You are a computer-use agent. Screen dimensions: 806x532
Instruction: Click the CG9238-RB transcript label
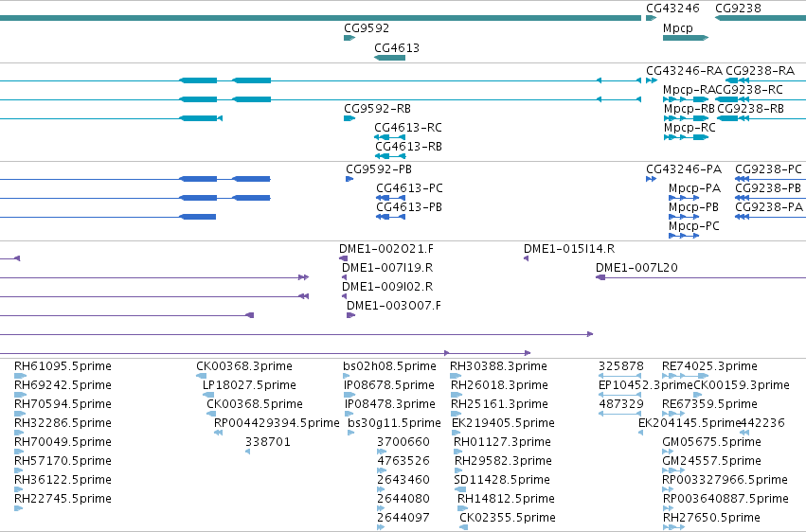(x=750, y=108)
